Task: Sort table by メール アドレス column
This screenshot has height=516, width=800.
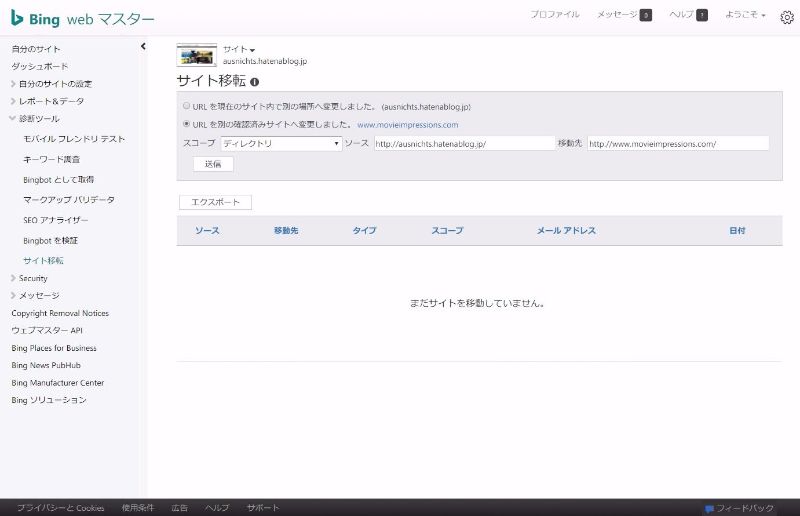Action: coord(566,231)
